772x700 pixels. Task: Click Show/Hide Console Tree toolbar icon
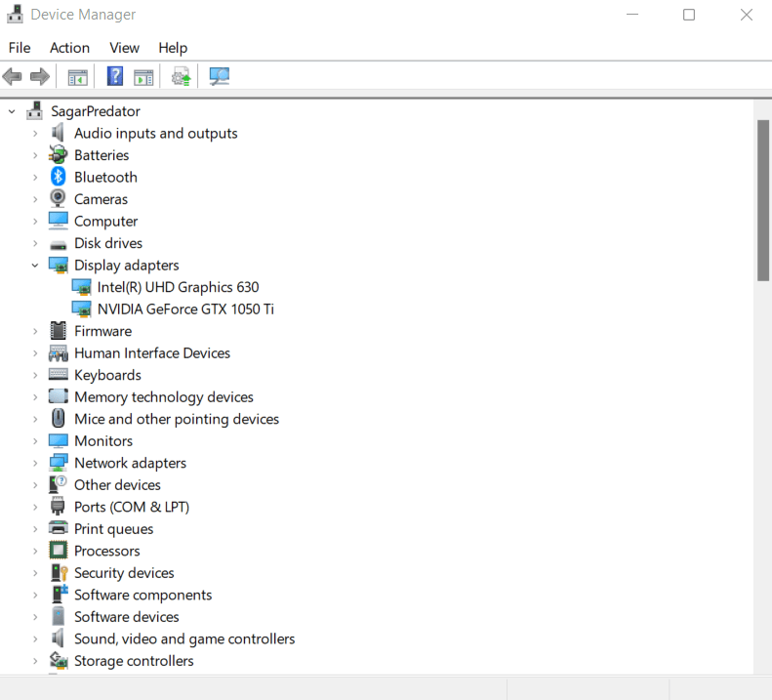click(77, 77)
